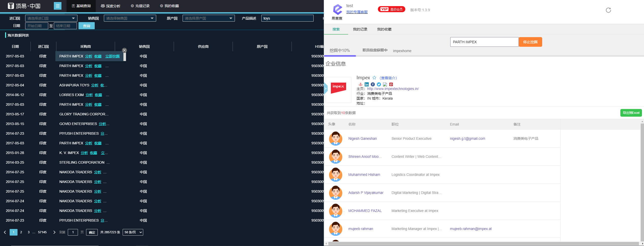Image resolution: width=644 pixels, height=246 pixels.
Task: Open the Impex Pinterest icon
Action: pyautogui.click(x=391, y=84)
